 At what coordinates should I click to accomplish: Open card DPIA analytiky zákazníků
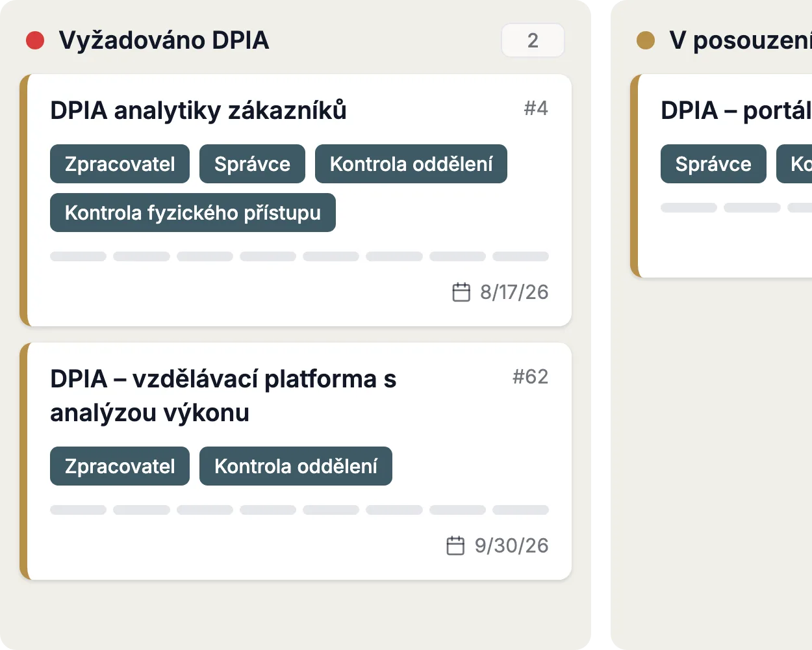(x=296, y=200)
